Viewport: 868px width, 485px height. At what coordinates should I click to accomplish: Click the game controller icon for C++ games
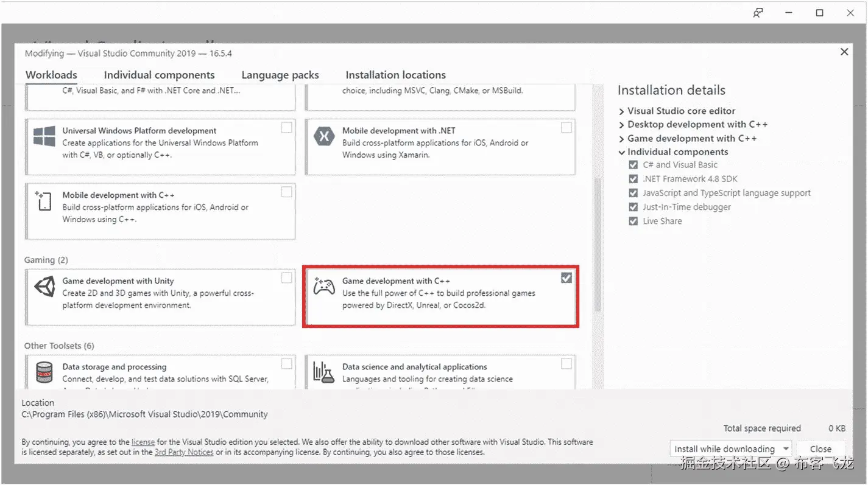(x=323, y=286)
